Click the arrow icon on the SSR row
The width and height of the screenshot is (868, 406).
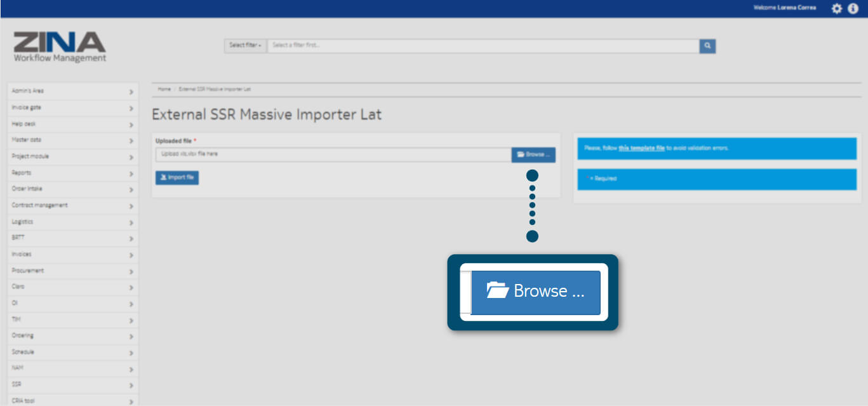131,385
